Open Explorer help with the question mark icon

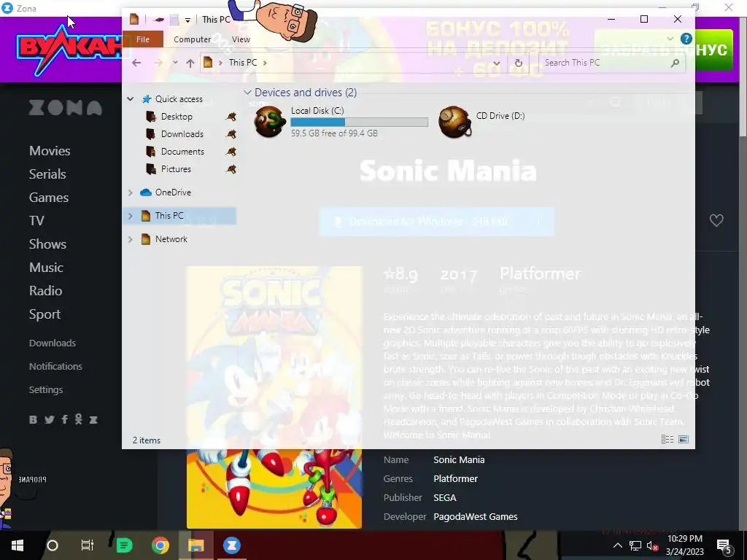[686, 39]
